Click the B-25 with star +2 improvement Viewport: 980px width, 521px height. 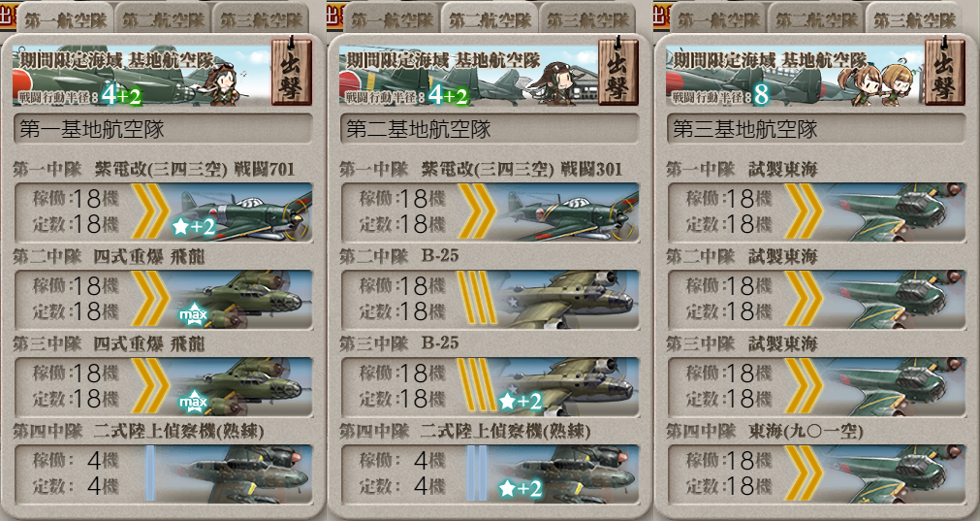pos(490,386)
